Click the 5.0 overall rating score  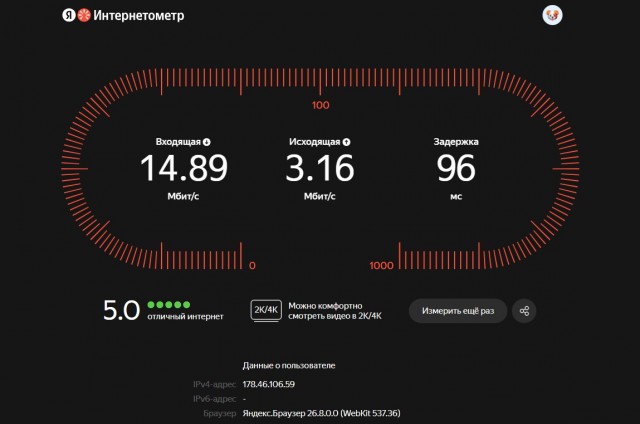tap(121, 311)
